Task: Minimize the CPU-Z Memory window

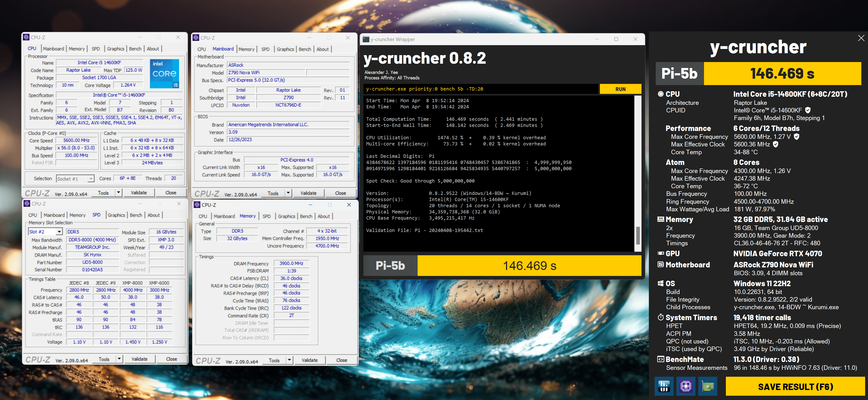Action: pyautogui.click(x=310, y=205)
